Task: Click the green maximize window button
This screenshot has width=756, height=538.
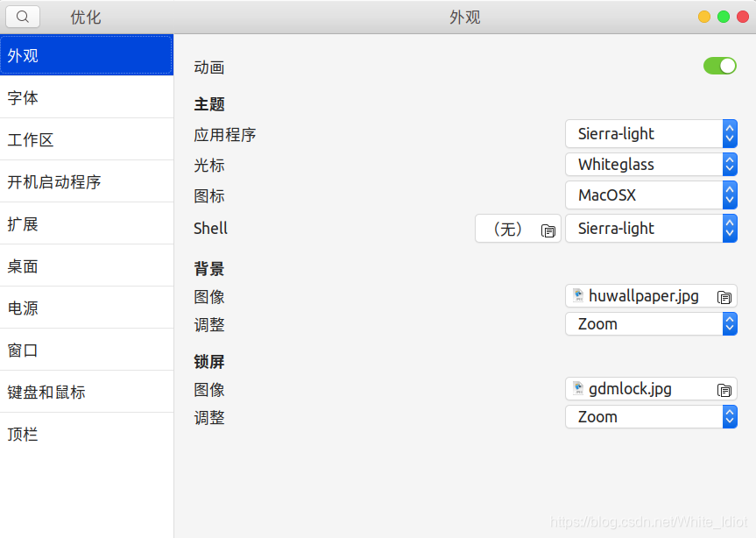Action: click(724, 17)
